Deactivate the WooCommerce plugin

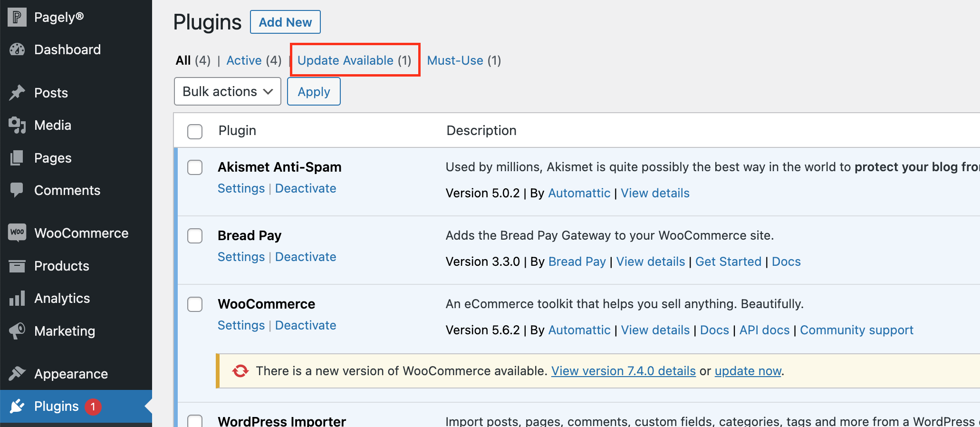[306, 325]
